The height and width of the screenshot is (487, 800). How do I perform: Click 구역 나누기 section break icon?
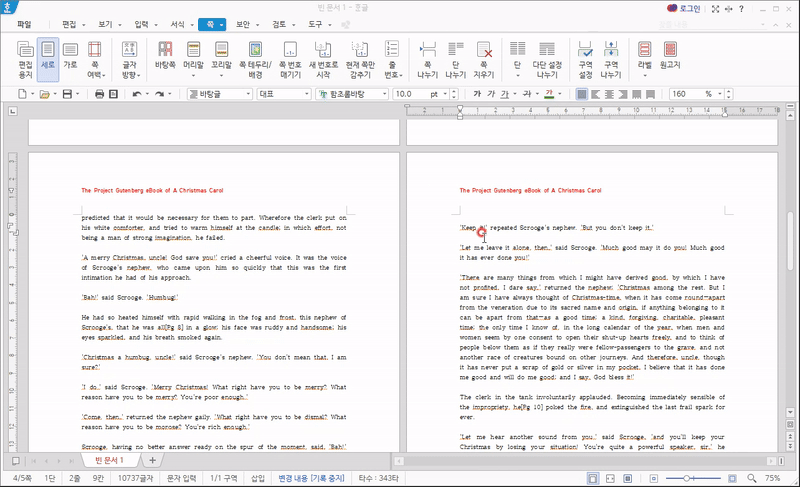click(x=611, y=60)
